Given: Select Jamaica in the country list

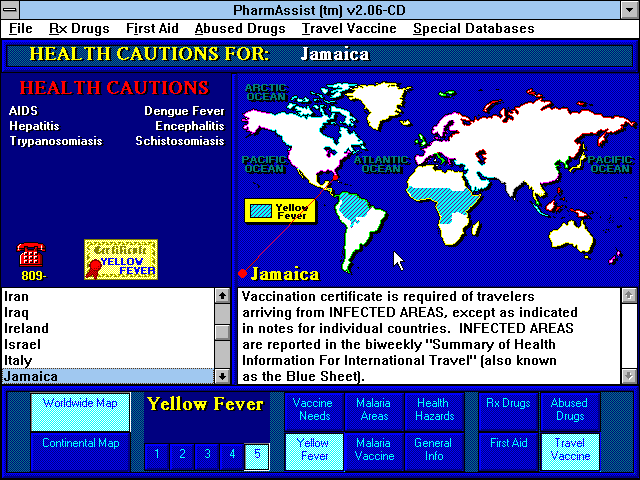Looking at the screenshot, I should (108, 376).
